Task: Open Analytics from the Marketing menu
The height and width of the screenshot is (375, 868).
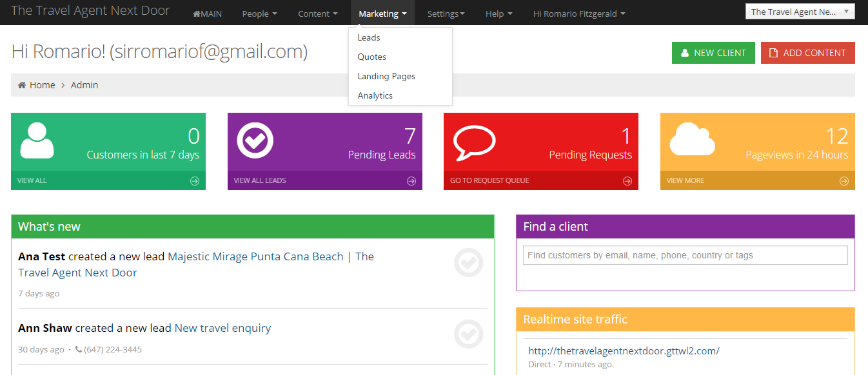Action: [375, 95]
